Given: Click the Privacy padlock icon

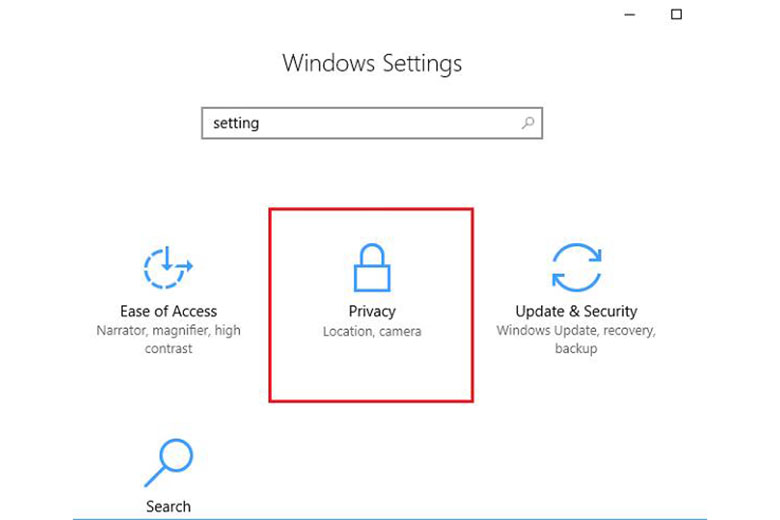Looking at the screenshot, I should click(x=372, y=268).
